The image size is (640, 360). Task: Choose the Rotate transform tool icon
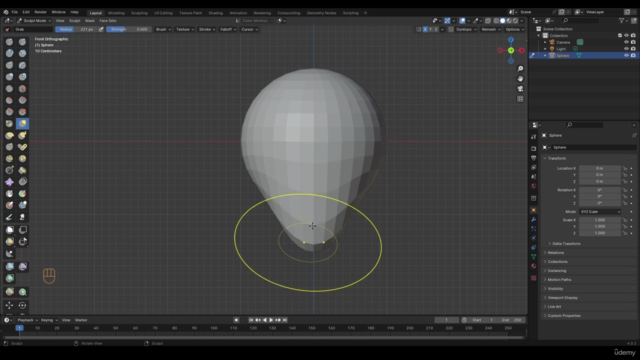[x=22, y=305]
